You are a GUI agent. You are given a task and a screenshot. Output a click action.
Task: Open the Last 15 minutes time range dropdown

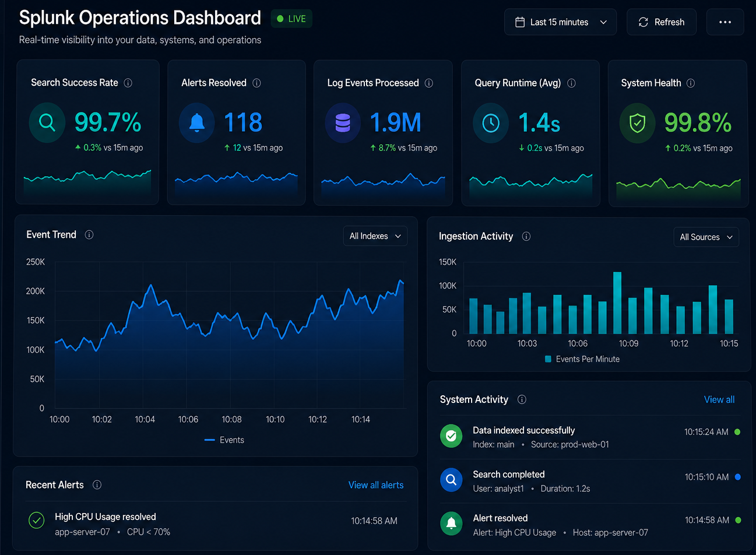pos(560,22)
